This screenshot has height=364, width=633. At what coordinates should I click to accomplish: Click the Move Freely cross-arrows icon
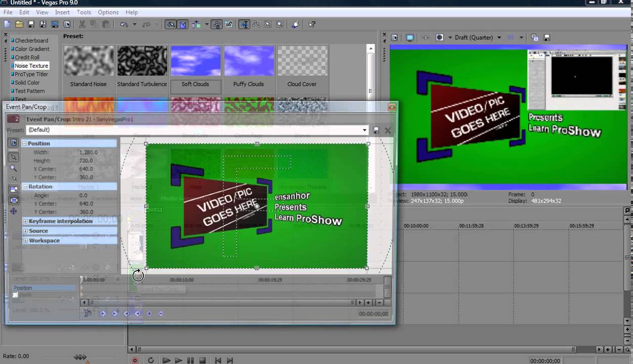coord(14,211)
